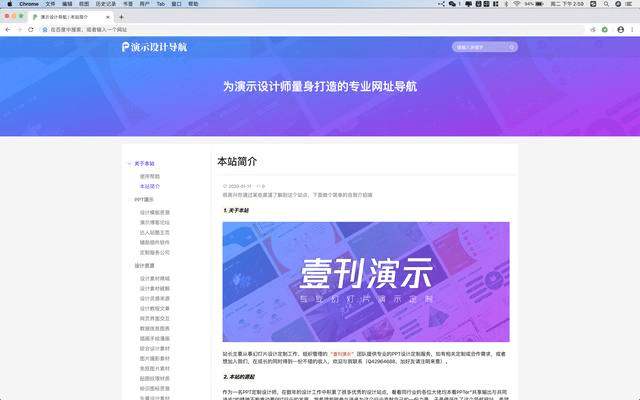Click the browser forward arrow

(x=19, y=29)
